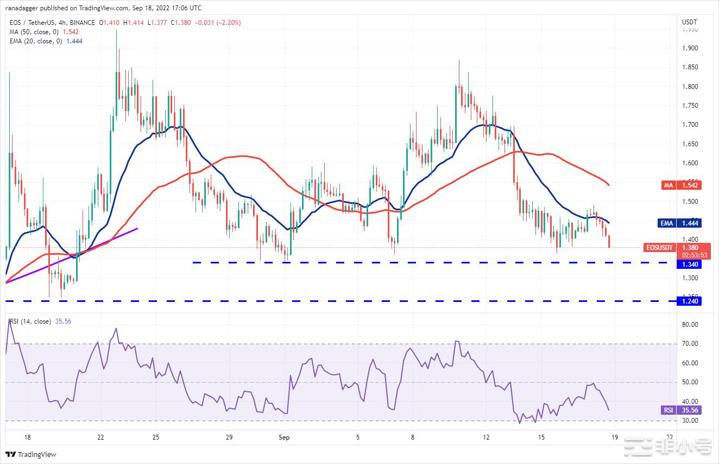
Task: Click the EMA 1.444 price axis tag
Action: (x=692, y=223)
